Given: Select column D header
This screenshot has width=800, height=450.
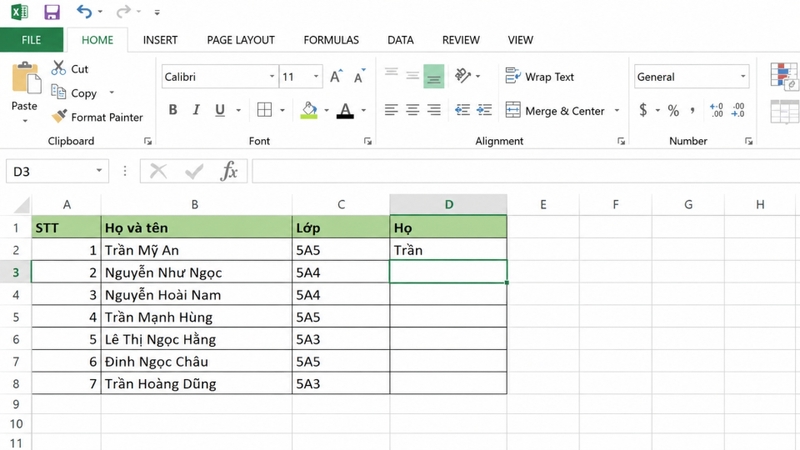Looking at the screenshot, I should [x=448, y=205].
